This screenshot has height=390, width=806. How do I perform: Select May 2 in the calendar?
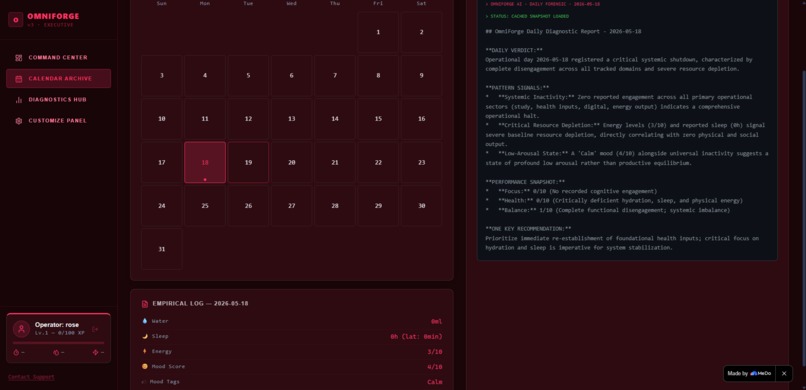(422, 32)
